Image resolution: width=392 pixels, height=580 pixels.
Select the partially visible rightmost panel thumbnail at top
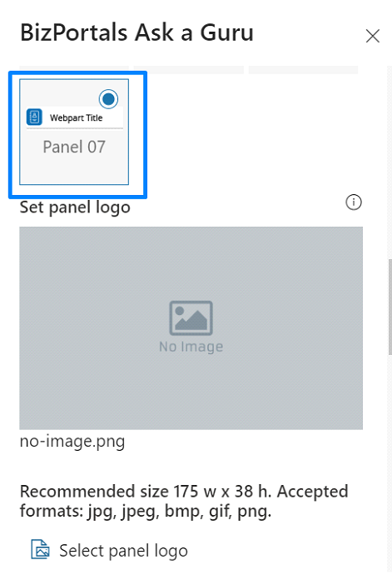tap(303, 70)
